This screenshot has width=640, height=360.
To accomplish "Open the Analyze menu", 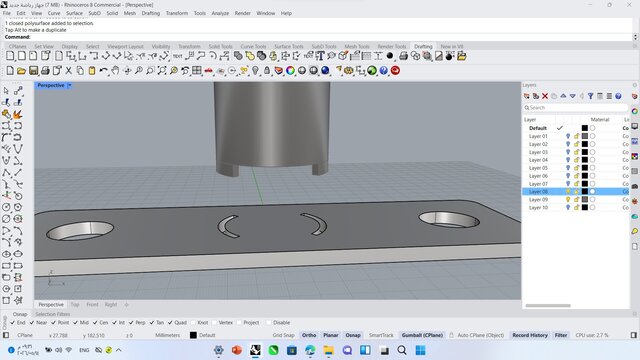I will tap(220, 13).
